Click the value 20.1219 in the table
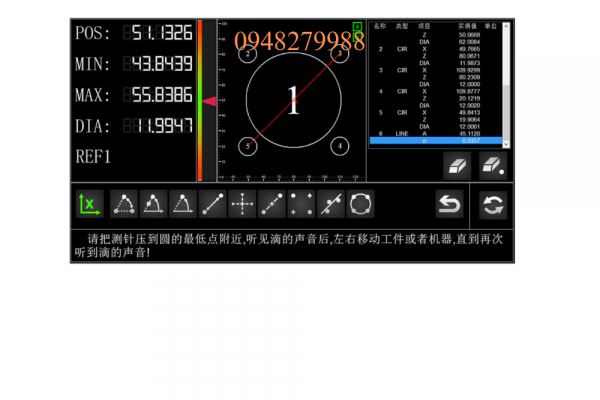The image size is (600, 400). tap(470, 98)
